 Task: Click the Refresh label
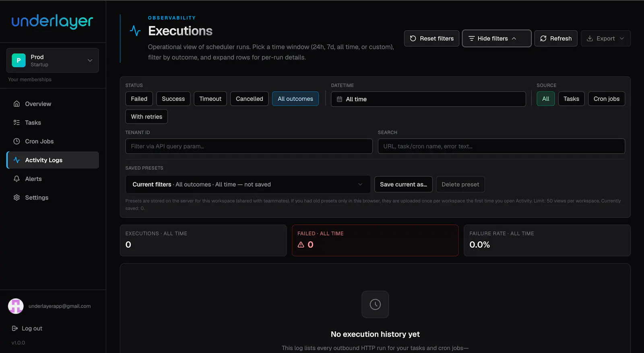[x=561, y=39]
